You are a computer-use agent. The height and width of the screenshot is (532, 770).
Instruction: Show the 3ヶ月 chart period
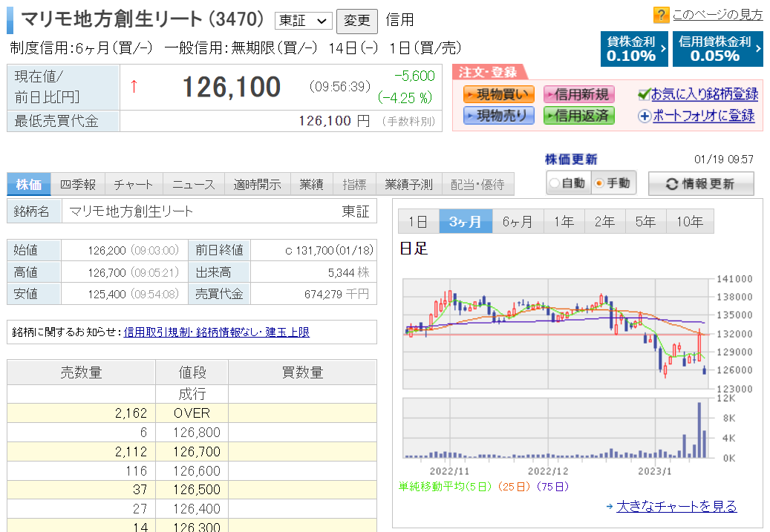[465, 221]
